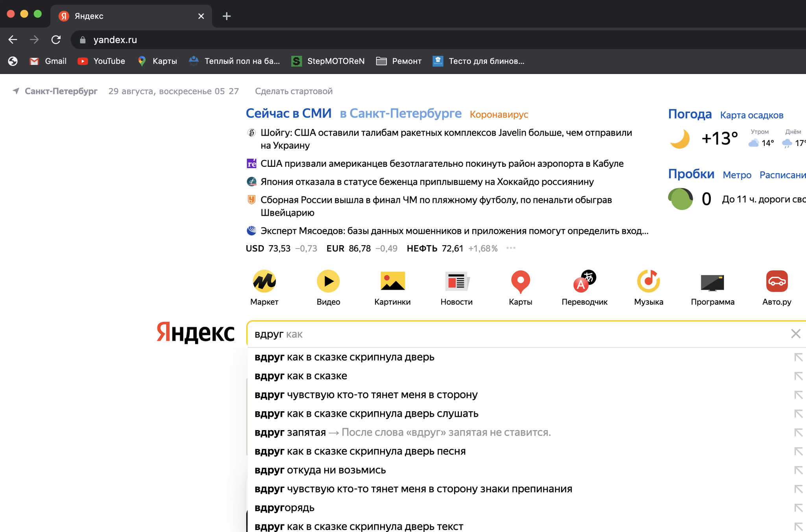Screen dimensions: 806x532
Task: Open the Новости news service icon
Action: coord(457,282)
